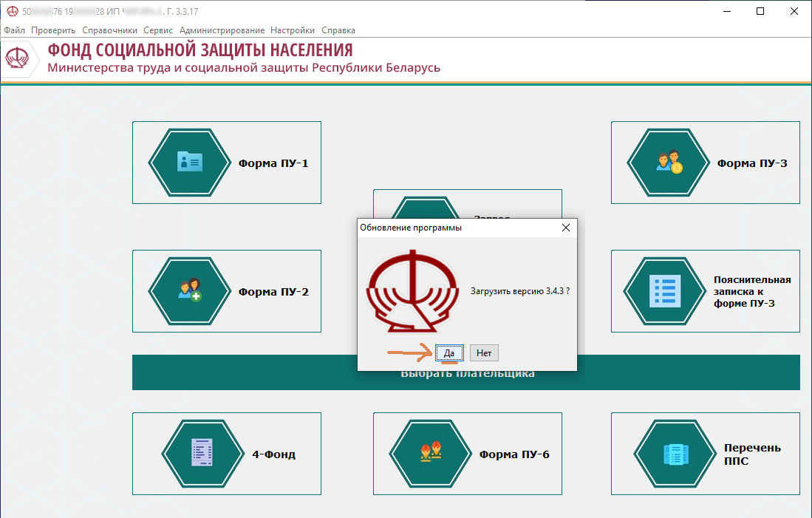The width and height of the screenshot is (812, 518).
Task: Select the Форма ПУ-2 label
Action: click(x=273, y=292)
